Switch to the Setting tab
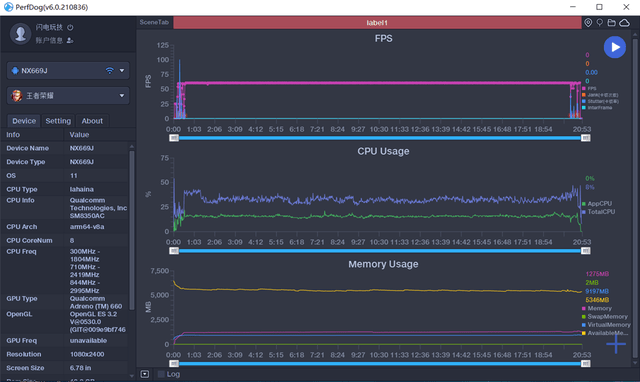 58,121
